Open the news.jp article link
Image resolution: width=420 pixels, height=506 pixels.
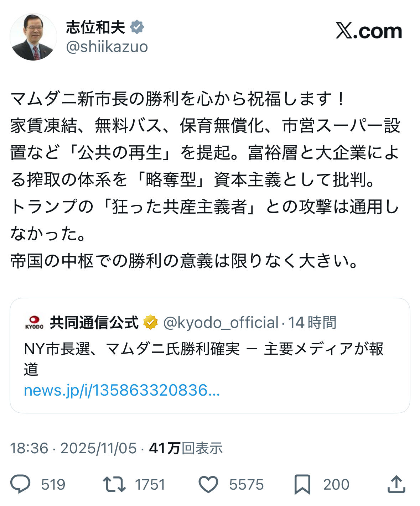pos(122,390)
